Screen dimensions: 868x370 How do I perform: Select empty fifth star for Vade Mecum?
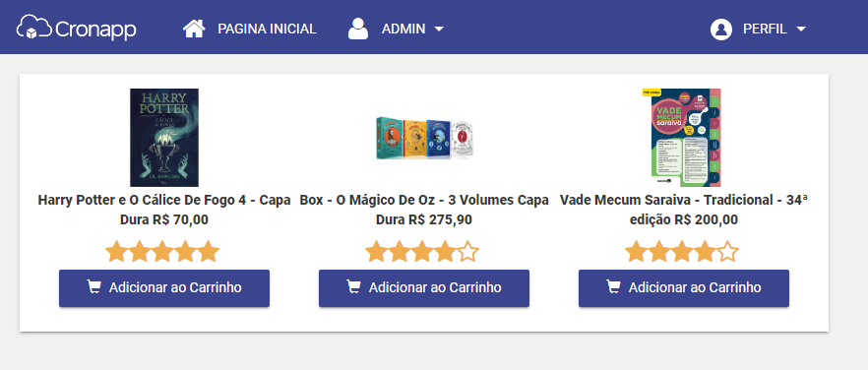[728, 252]
